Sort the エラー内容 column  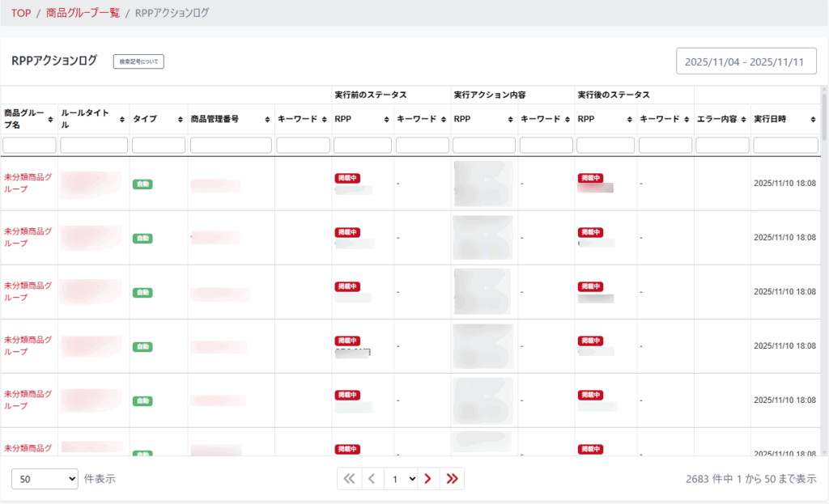(744, 119)
